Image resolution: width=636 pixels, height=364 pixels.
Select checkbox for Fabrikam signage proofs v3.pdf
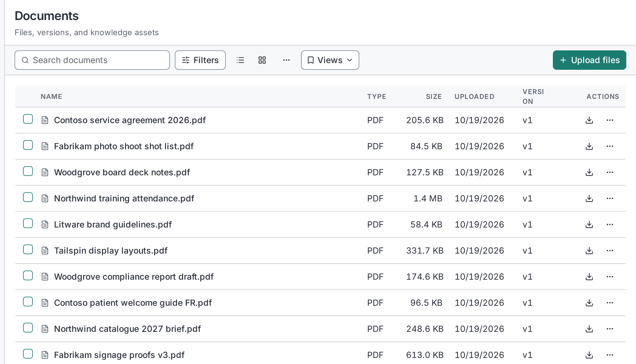pyautogui.click(x=28, y=354)
